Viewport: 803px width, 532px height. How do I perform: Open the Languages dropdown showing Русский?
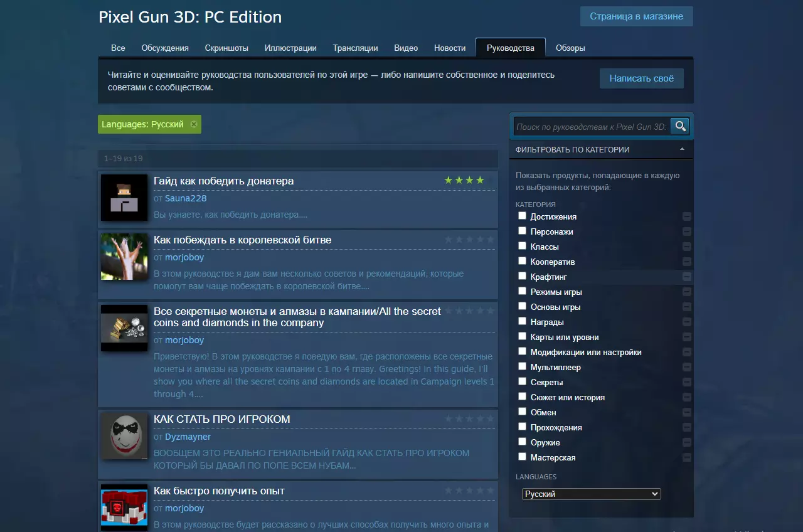tap(592, 494)
